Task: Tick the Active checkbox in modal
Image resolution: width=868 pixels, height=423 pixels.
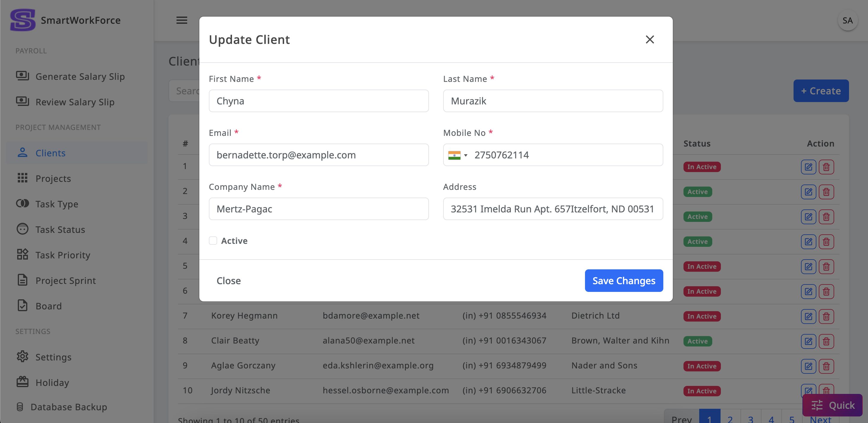Action: pos(213,241)
